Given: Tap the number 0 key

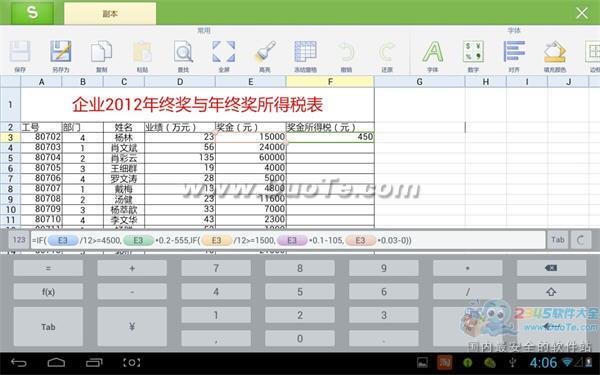Looking at the screenshot, I should click(300, 339).
